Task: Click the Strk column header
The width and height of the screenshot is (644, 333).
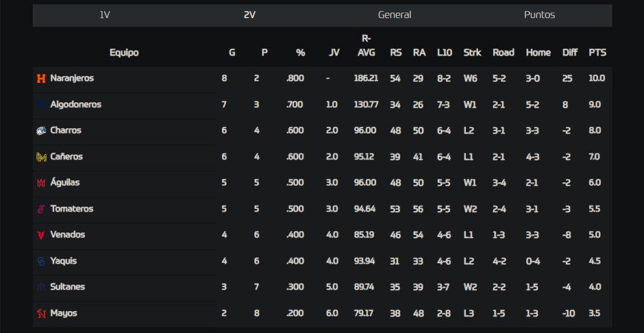Action: pos(472,53)
